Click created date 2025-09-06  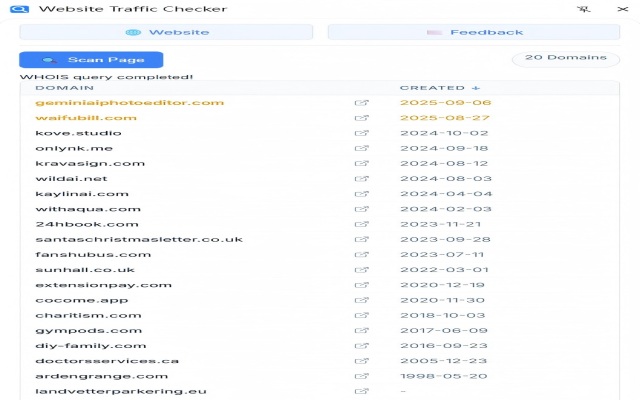coord(445,103)
